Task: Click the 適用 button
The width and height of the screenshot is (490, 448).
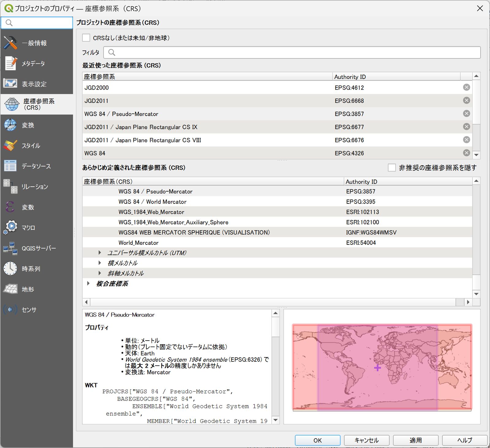Action: point(416,440)
